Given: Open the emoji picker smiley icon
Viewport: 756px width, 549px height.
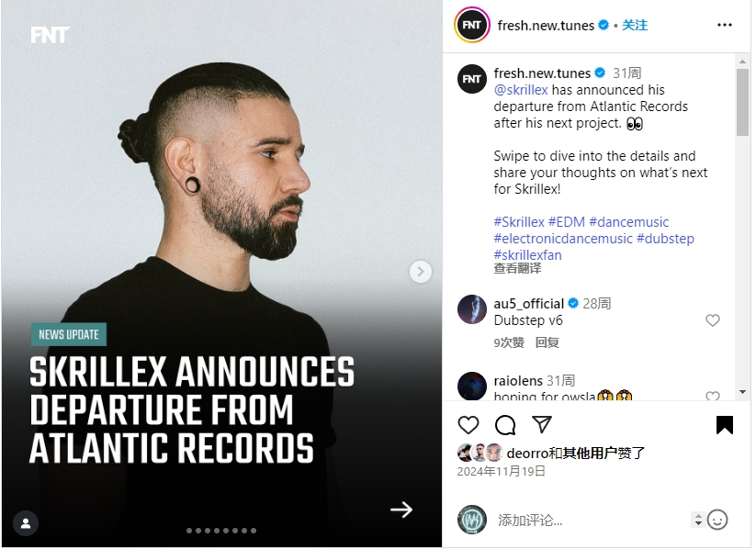Looking at the screenshot, I should pyautogui.click(x=717, y=520).
